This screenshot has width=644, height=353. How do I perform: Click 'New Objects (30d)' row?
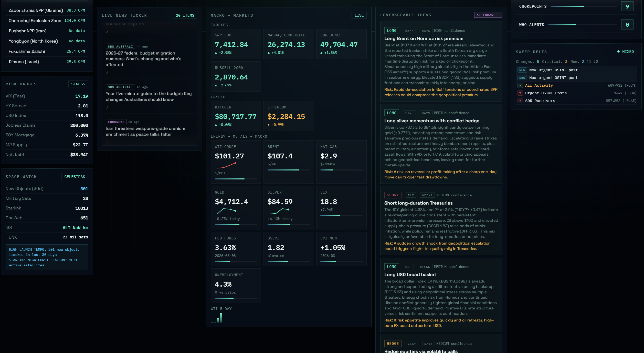47,189
